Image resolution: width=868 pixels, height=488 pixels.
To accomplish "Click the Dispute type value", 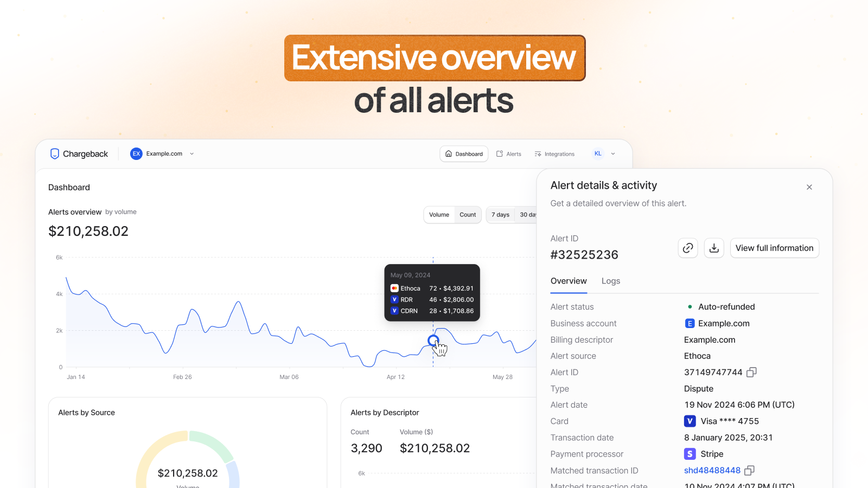I will click(x=699, y=389).
